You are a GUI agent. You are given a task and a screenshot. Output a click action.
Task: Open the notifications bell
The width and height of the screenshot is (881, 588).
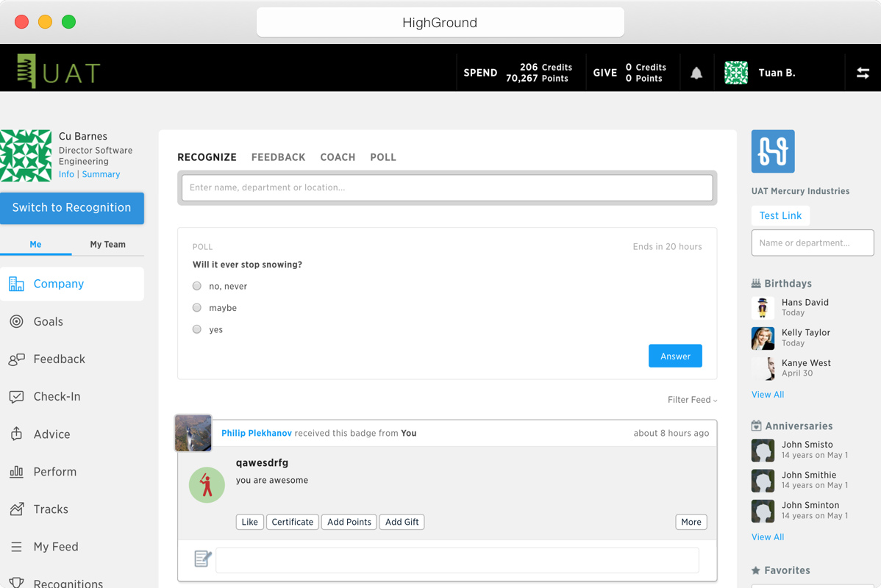[x=696, y=73]
